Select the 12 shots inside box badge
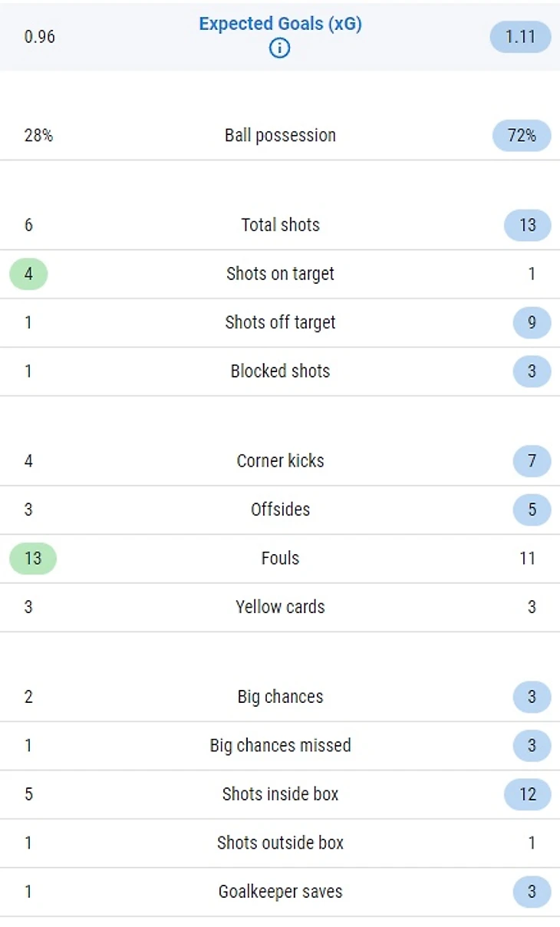The height and width of the screenshot is (927, 560). (x=527, y=794)
